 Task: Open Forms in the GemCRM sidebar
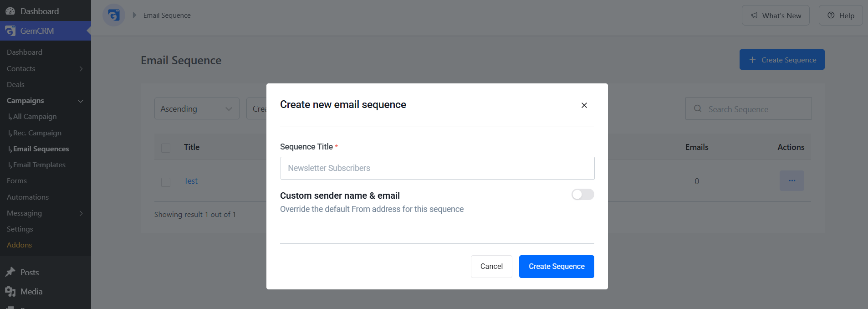(x=17, y=181)
